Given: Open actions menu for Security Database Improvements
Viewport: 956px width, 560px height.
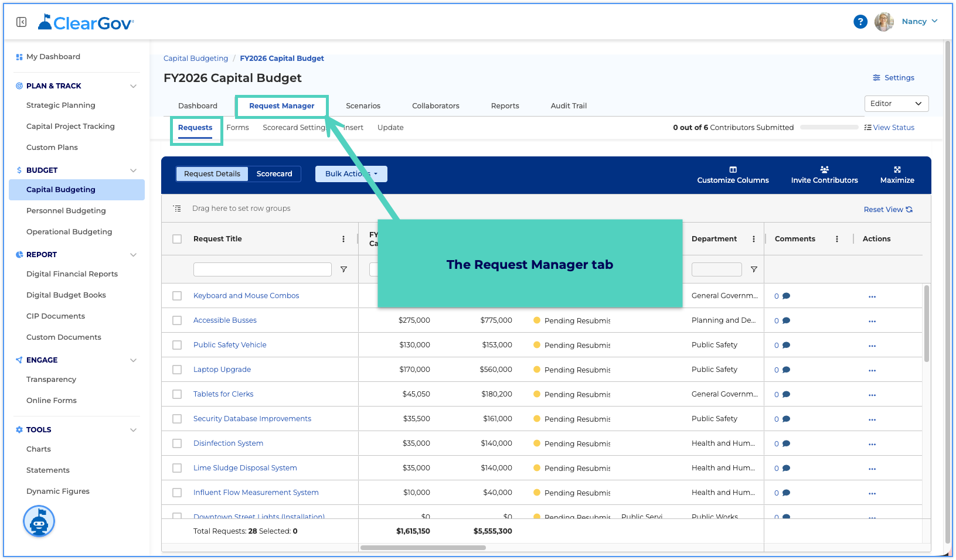Looking at the screenshot, I should (x=872, y=419).
